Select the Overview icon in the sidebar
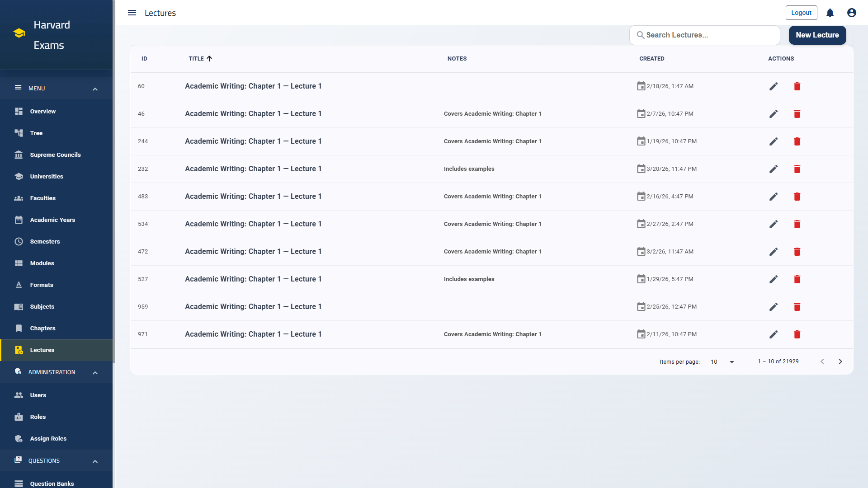The image size is (868, 488). (19, 111)
